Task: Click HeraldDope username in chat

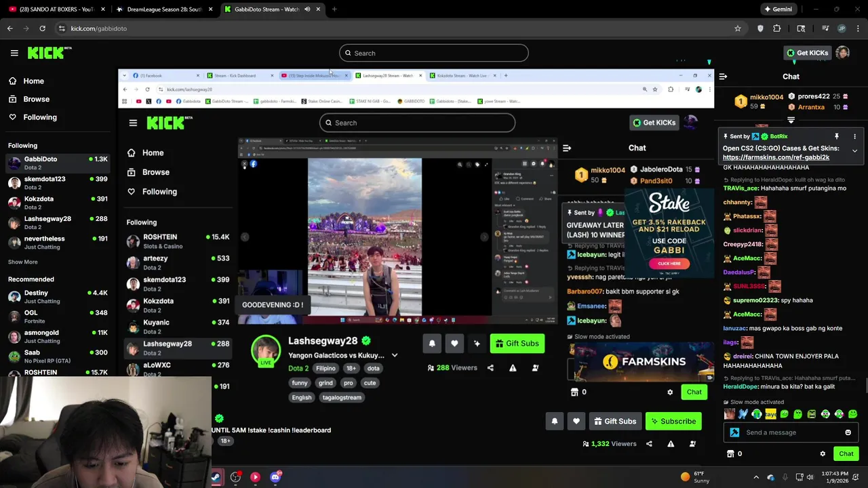Action: click(x=741, y=386)
